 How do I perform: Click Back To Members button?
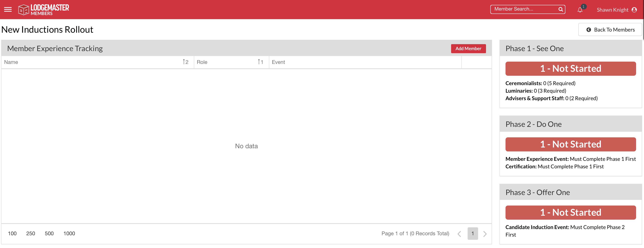point(610,30)
